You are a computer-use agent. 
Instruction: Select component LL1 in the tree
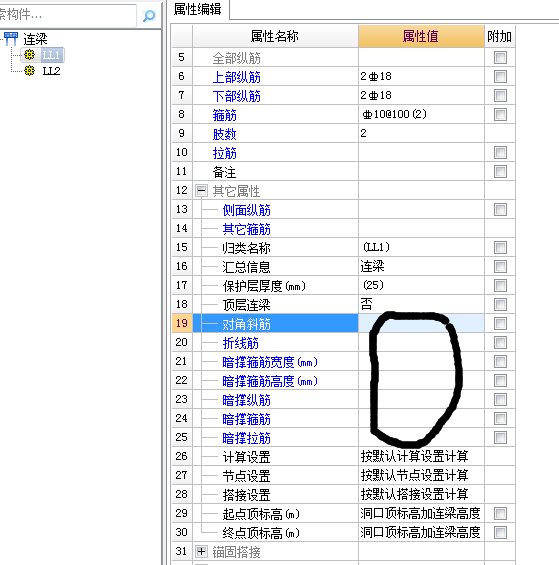51,55
